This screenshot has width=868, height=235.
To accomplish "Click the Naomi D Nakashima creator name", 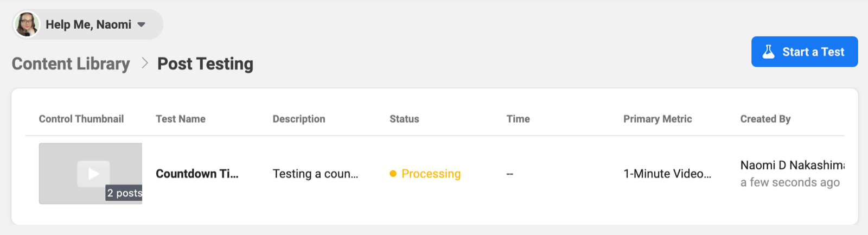I will (792, 165).
